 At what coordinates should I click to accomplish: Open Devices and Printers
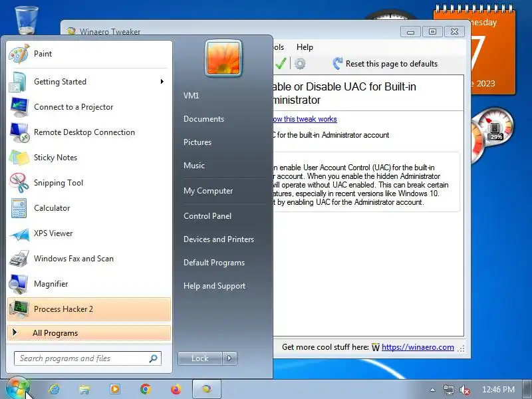[x=219, y=239]
